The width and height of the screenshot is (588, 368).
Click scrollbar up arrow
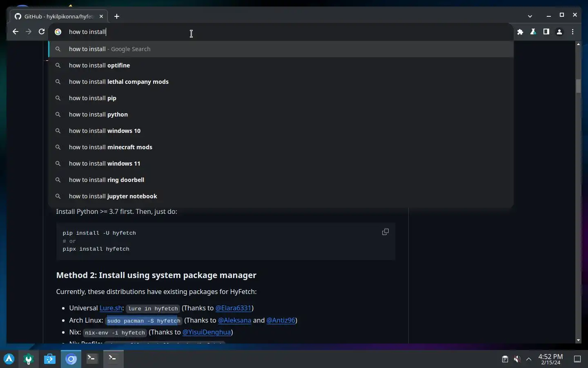578,44
